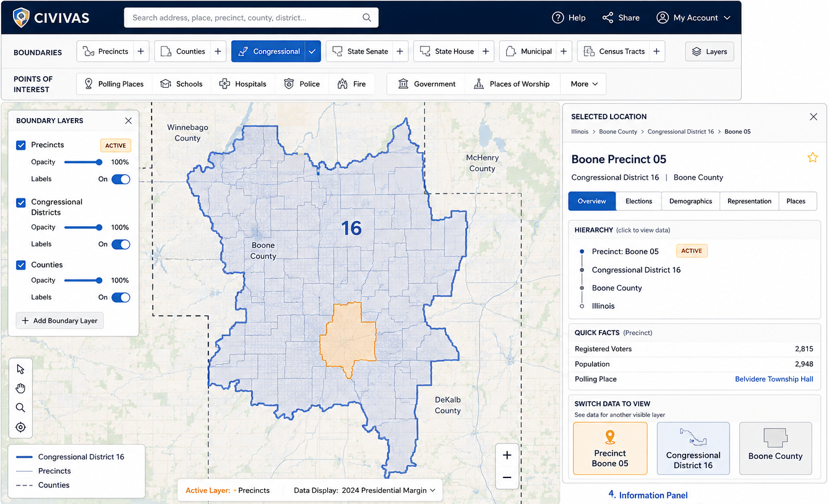Toggle Congressional Districts labels switch
The height and width of the screenshot is (504, 829).
tap(121, 244)
